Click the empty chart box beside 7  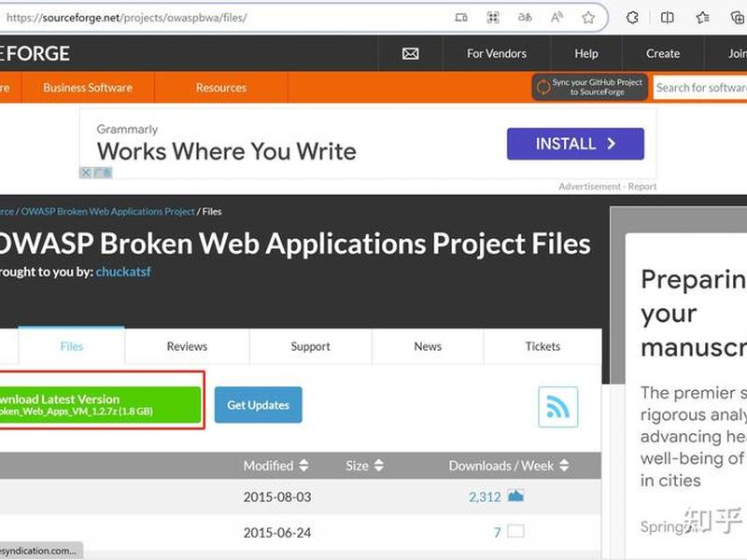515,531
